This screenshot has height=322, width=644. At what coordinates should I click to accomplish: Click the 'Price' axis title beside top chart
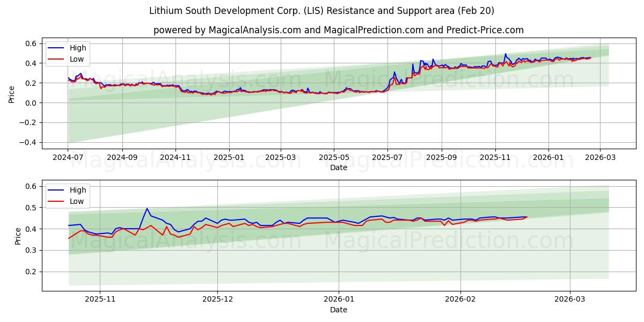(x=12, y=94)
